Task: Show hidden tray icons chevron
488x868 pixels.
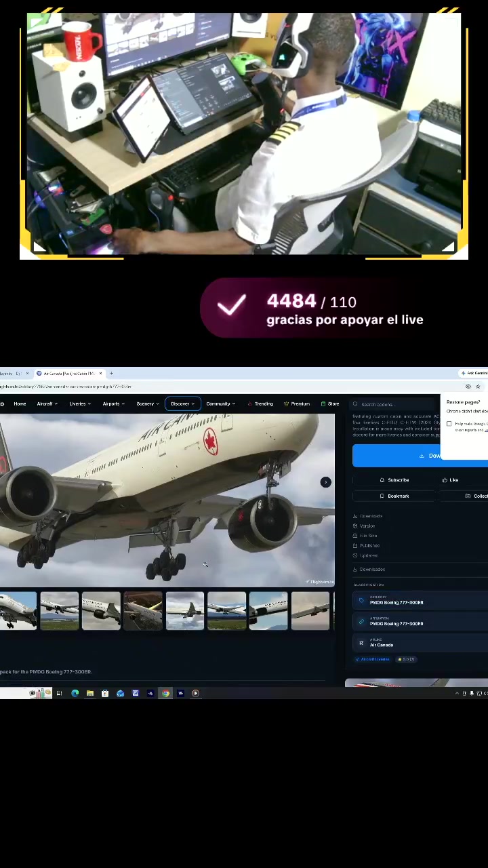Action: pyautogui.click(x=457, y=693)
